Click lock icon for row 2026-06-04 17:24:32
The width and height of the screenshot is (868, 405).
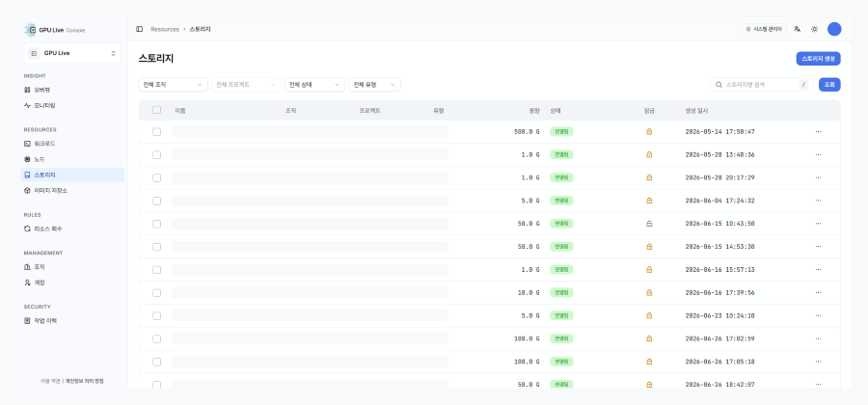point(649,201)
